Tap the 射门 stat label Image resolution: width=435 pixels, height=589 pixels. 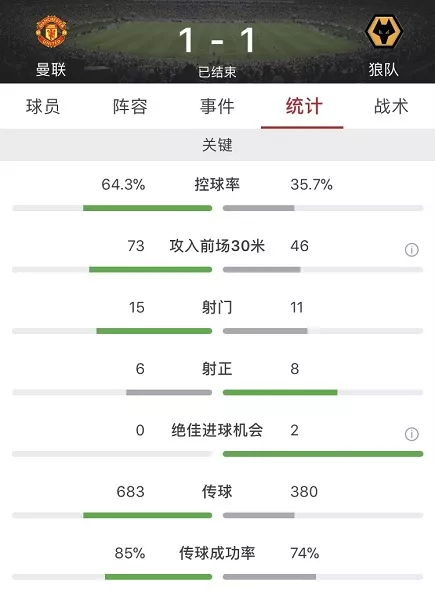(217, 308)
